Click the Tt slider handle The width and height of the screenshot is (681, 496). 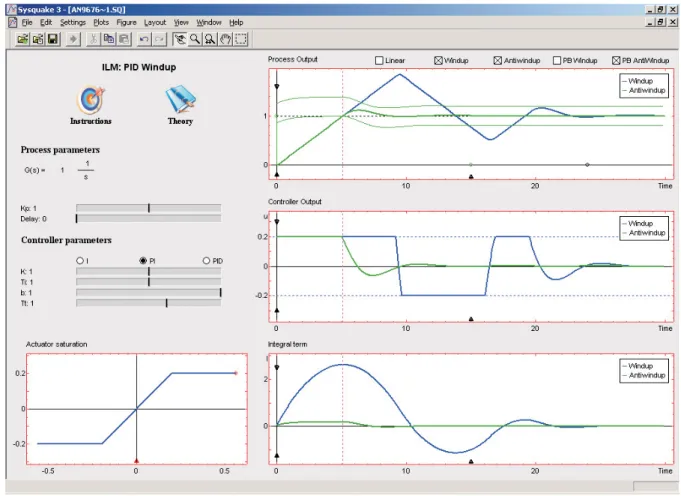(x=167, y=303)
